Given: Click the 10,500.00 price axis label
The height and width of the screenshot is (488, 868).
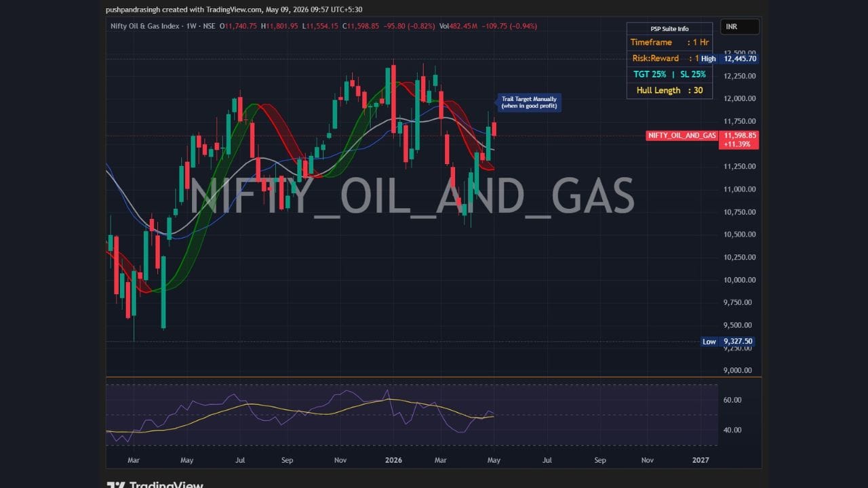Looking at the screenshot, I should pos(740,235).
